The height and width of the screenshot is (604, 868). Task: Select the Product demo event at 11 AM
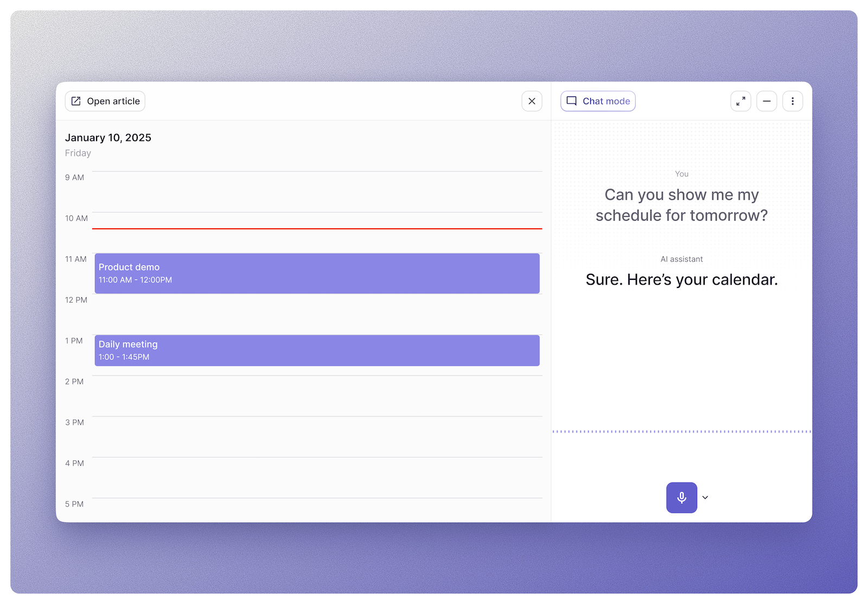click(317, 273)
